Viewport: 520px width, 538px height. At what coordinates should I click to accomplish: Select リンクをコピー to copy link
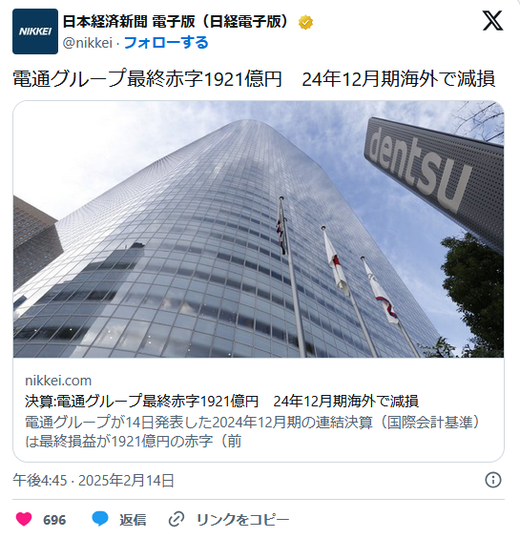point(243,519)
